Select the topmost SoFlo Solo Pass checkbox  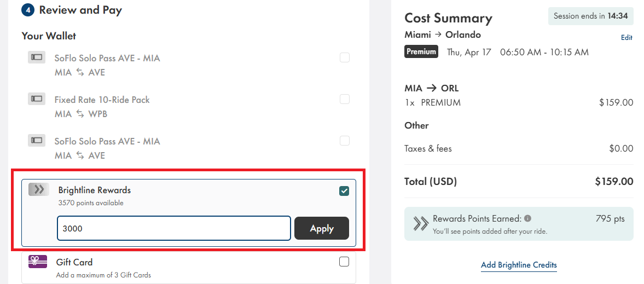click(345, 57)
